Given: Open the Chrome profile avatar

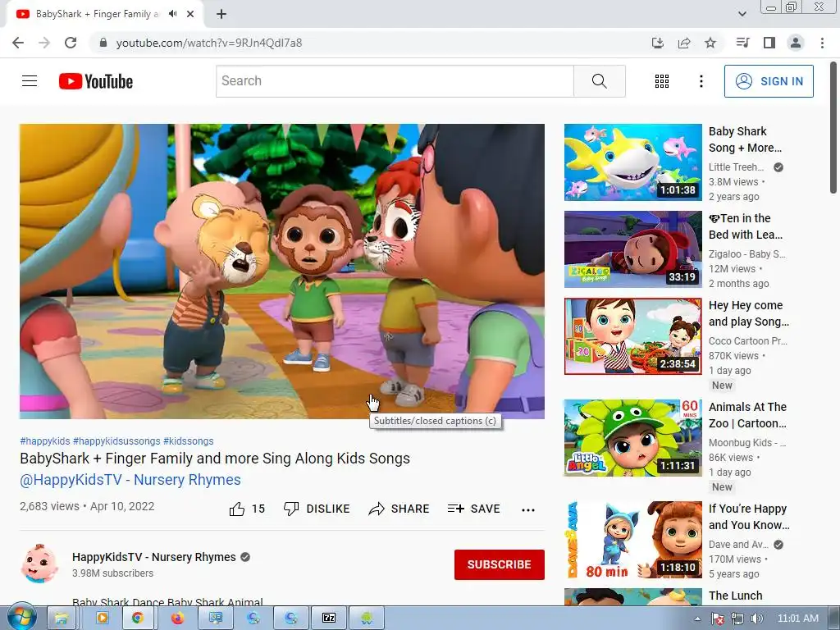Looking at the screenshot, I should pos(796,43).
